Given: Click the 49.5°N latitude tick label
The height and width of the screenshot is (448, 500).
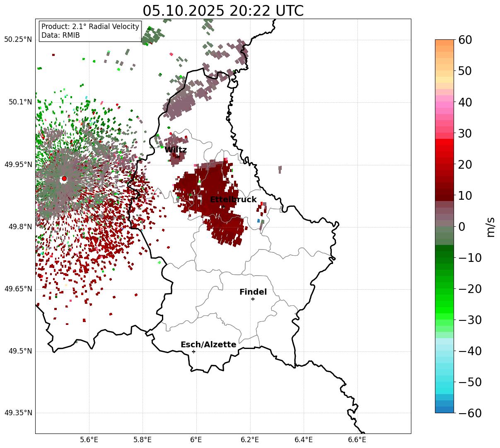Looking at the screenshot, I should click(x=19, y=351).
